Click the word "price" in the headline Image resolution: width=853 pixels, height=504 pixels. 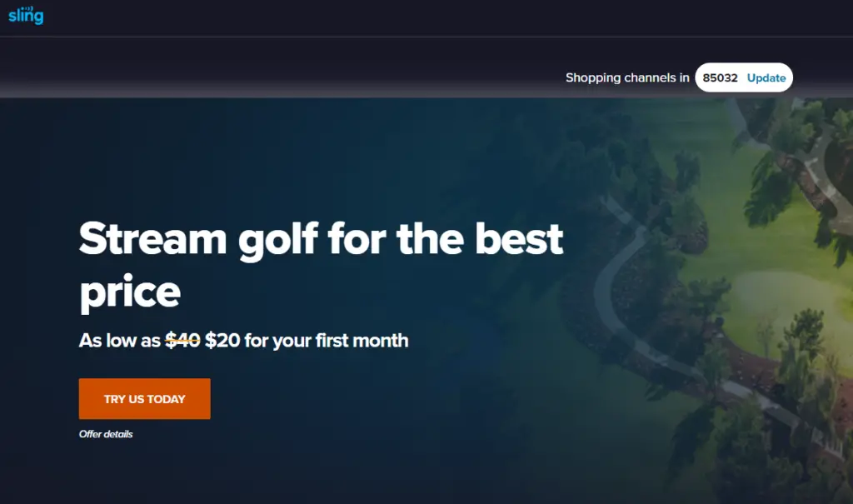pos(130,293)
